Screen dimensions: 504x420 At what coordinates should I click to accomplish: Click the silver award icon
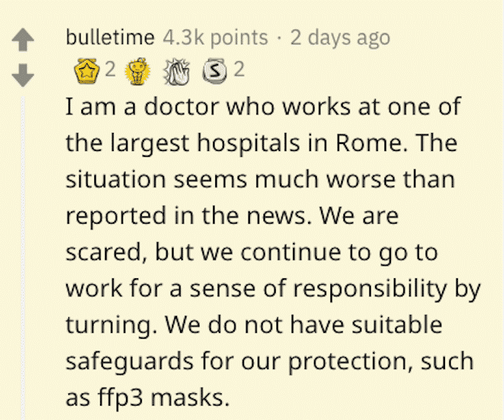215,71
